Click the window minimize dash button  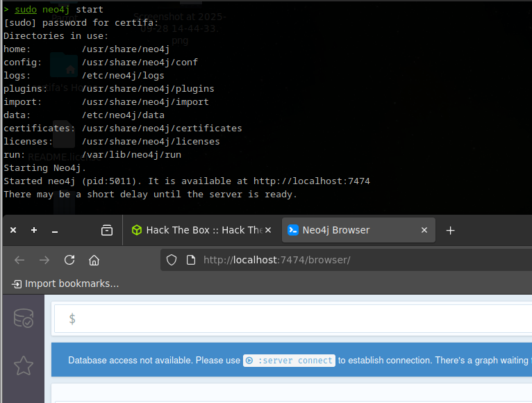(x=55, y=231)
